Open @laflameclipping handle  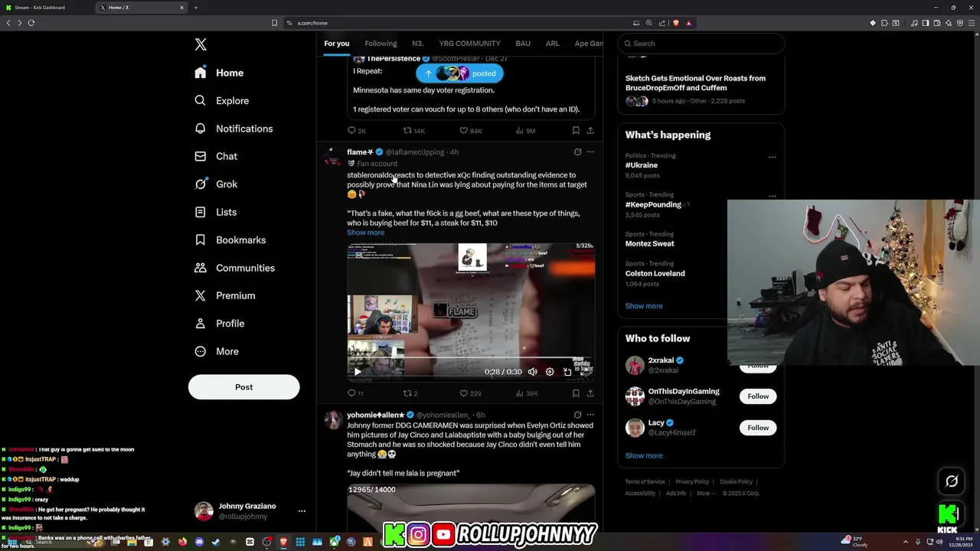[416, 152]
